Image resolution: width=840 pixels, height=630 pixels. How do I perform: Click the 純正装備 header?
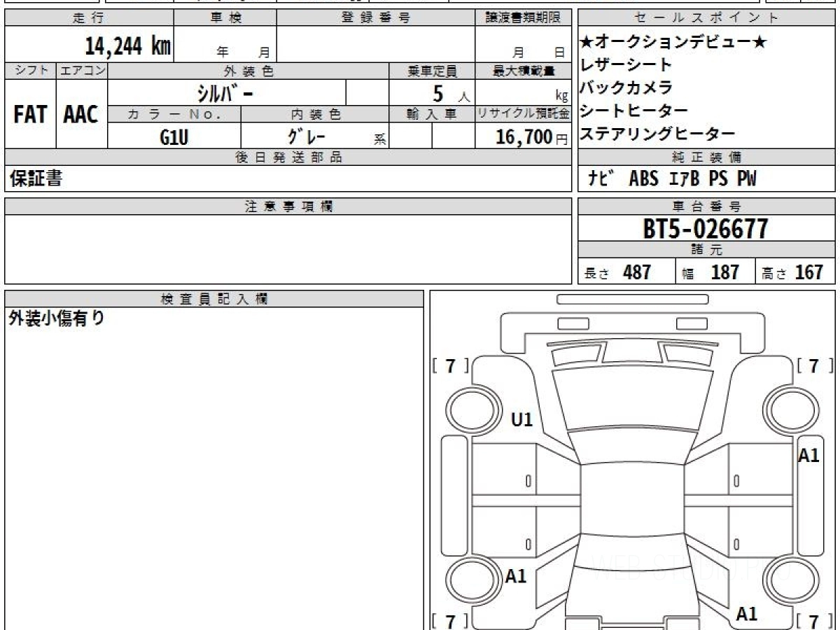(x=707, y=157)
